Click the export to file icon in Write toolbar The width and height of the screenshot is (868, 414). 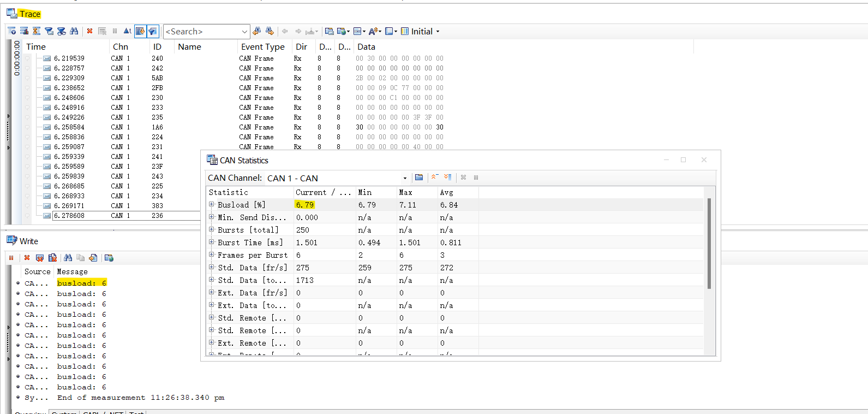tap(93, 258)
